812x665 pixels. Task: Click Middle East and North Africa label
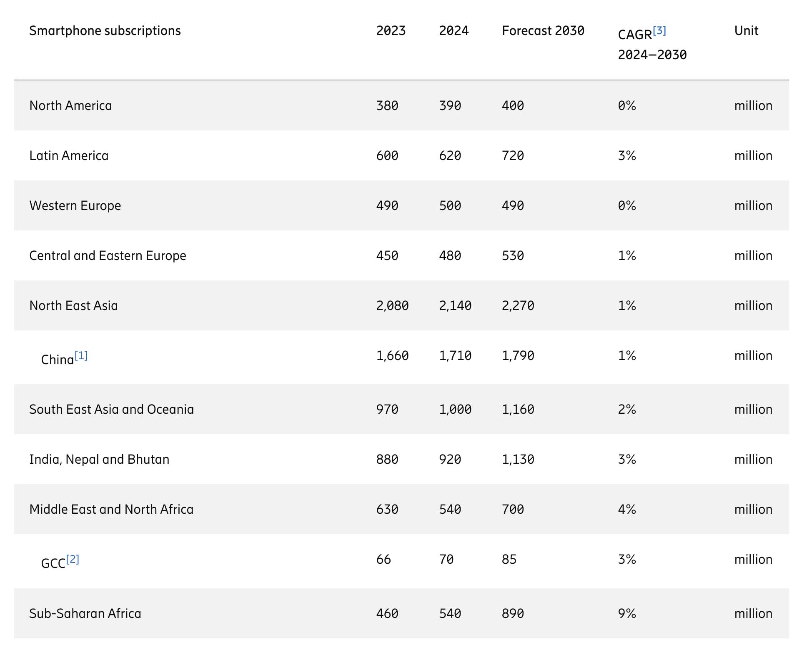111,509
